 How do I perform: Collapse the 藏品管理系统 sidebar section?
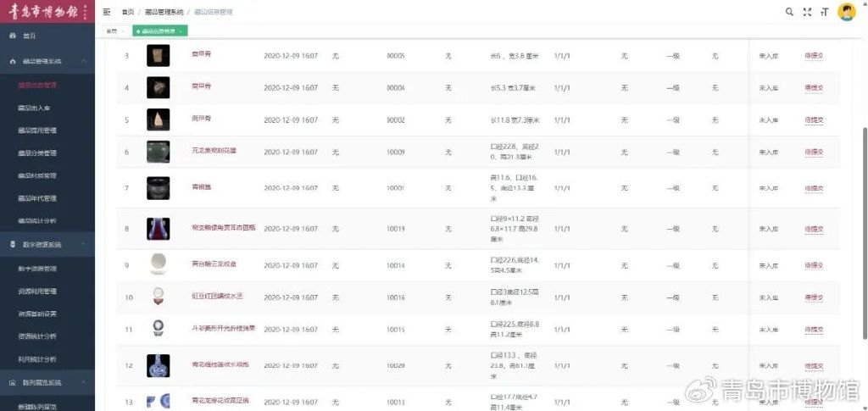[x=82, y=62]
